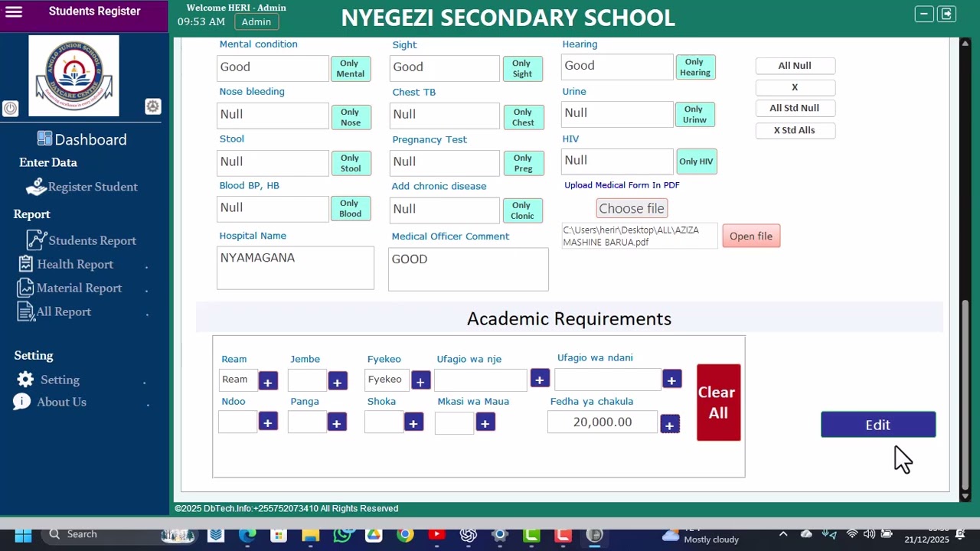Click the plus button for Fedha ya chakula
980x551 pixels.
670,425
